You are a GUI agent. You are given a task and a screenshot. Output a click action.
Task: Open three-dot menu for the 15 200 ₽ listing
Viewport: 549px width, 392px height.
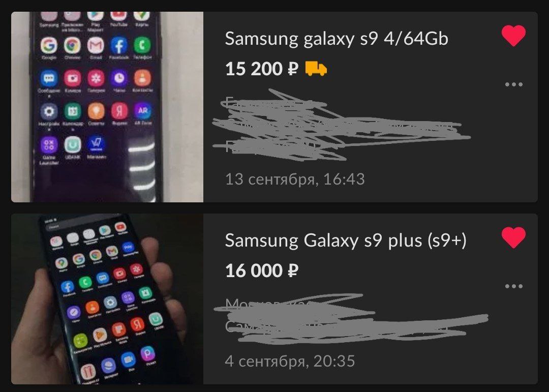click(x=513, y=84)
